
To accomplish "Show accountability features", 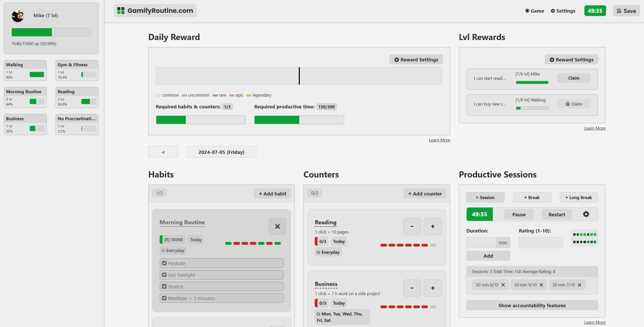I will click(532, 305).
